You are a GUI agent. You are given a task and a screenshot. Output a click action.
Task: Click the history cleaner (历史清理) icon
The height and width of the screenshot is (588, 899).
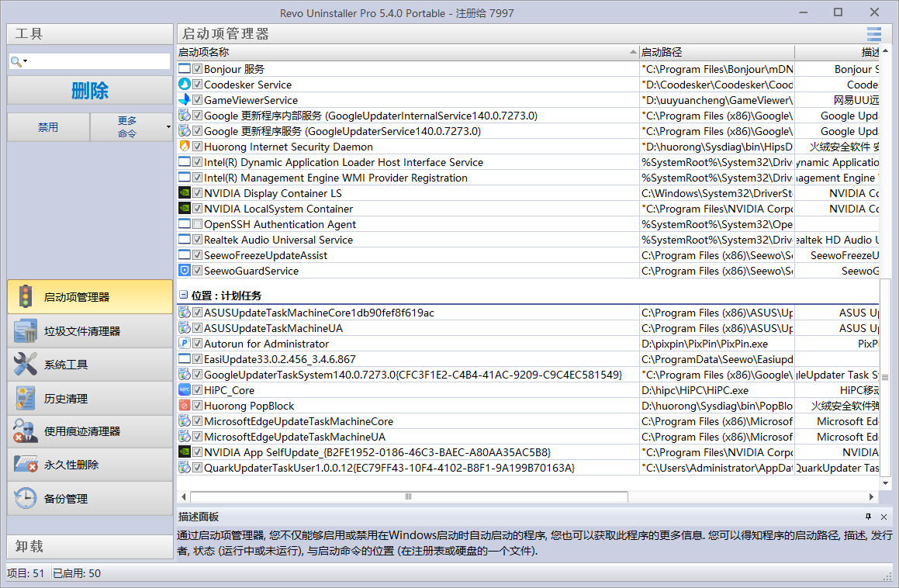pos(25,399)
